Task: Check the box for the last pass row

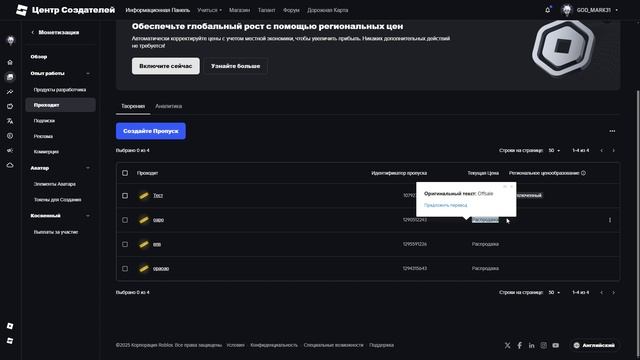Action: pos(125,269)
